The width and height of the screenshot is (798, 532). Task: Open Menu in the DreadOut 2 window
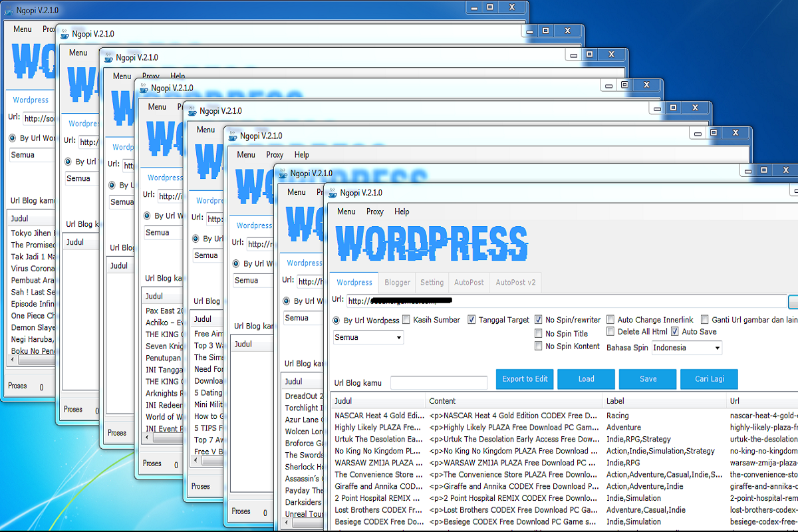pos(297,192)
